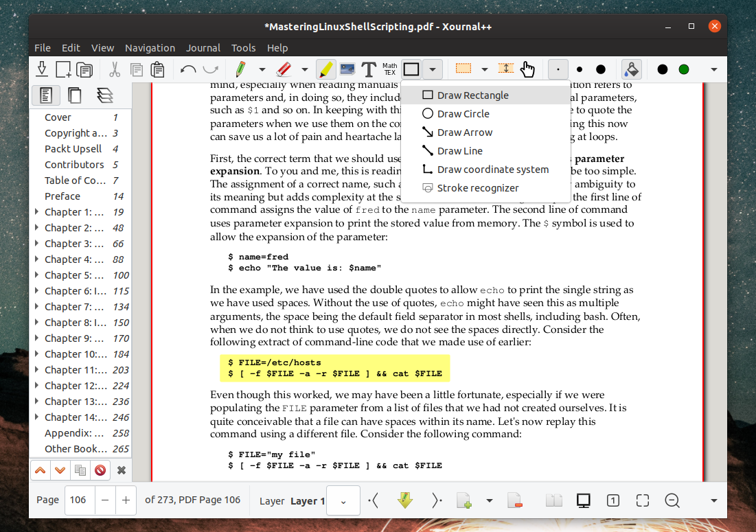Viewport: 756px width, 532px height.
Task: Activate the vertical space tool
Action: [x=505, y=69]
